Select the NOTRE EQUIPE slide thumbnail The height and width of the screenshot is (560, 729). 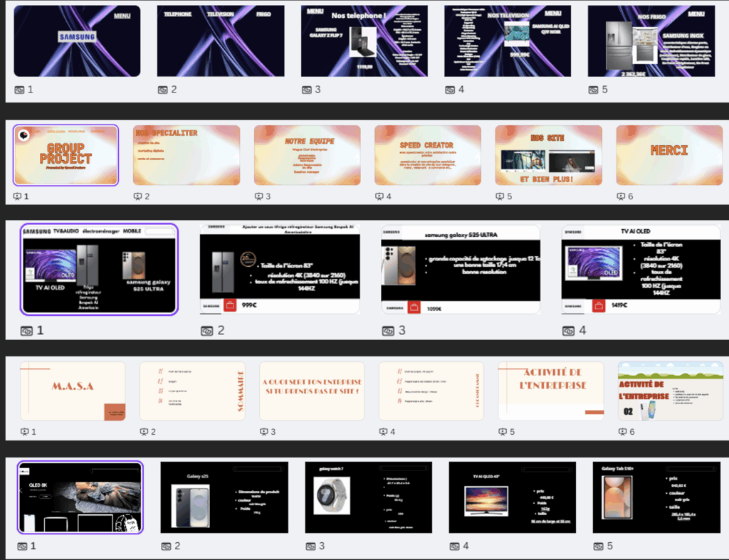(x=308, y=155)
